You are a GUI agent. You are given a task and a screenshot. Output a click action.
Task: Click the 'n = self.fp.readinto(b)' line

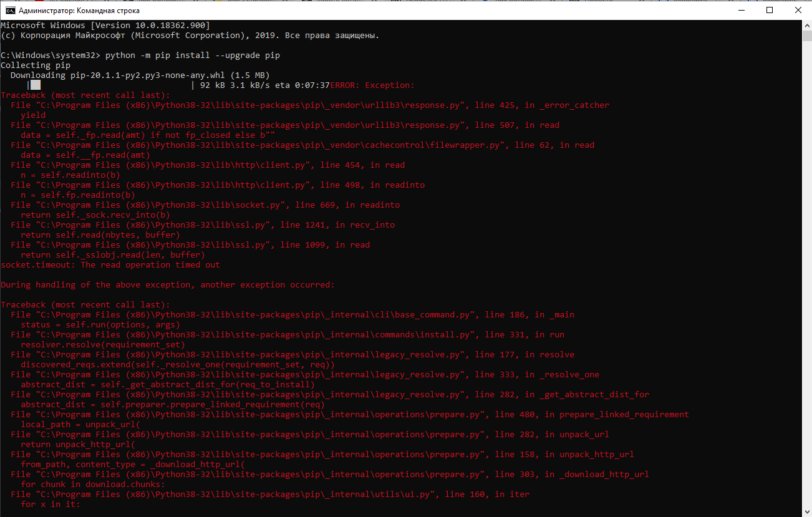tap(78, 195)
